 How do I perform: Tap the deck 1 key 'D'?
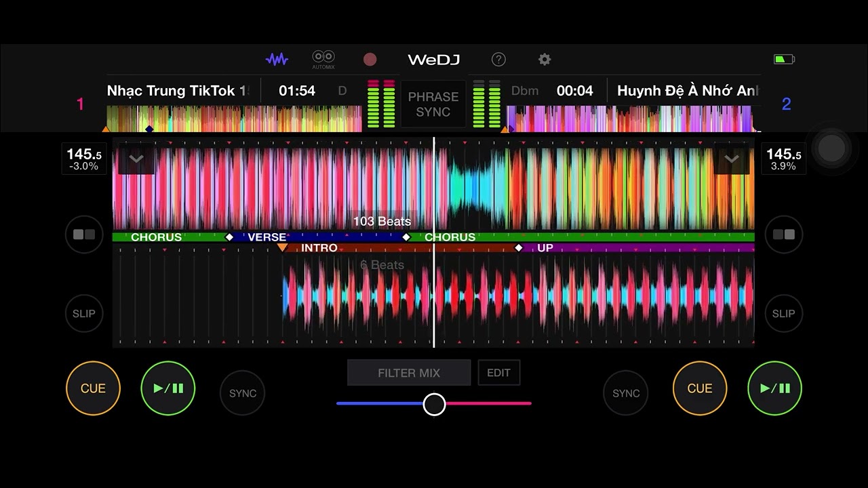[342, 91]
